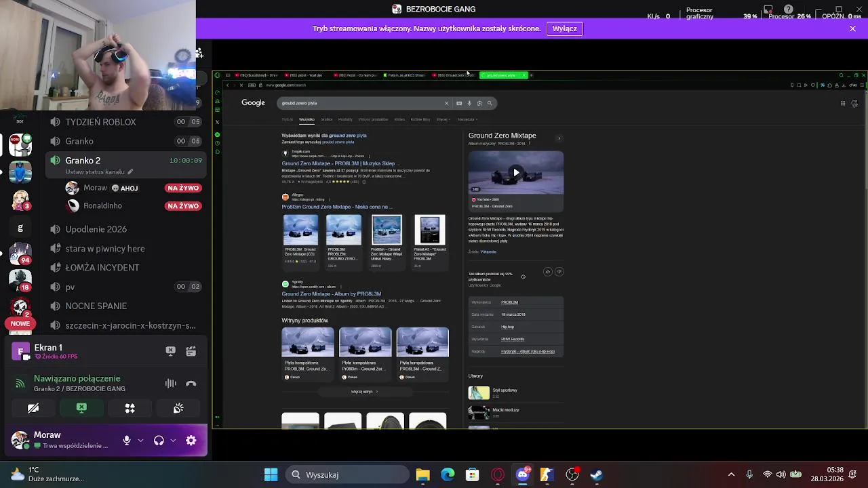The image size is (868, 488).
Task: Dismiss the purple streamer mode banner
Action: [x=852, y=28]
